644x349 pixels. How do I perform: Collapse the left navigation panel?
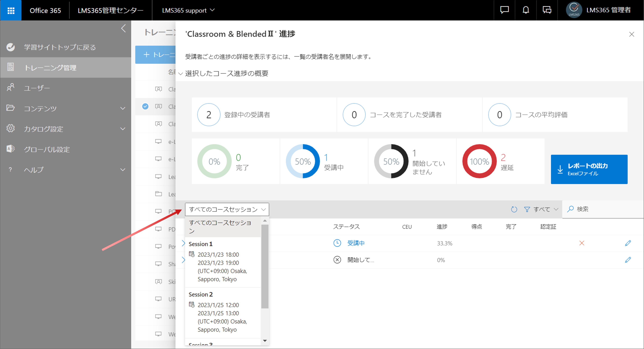(x=123, y=28)
